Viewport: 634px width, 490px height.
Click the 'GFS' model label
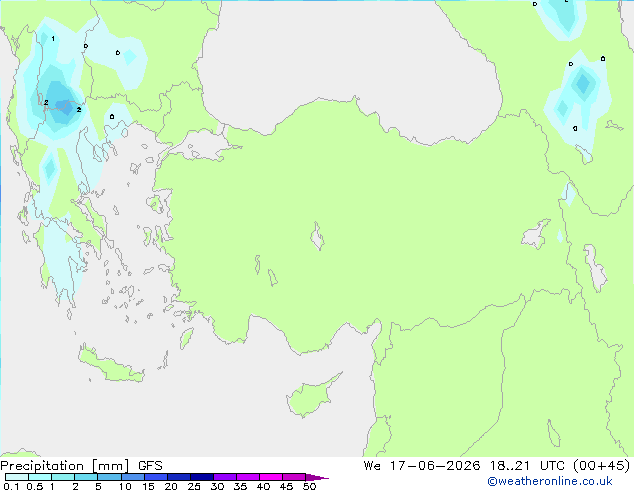click(x=150, y=466)
